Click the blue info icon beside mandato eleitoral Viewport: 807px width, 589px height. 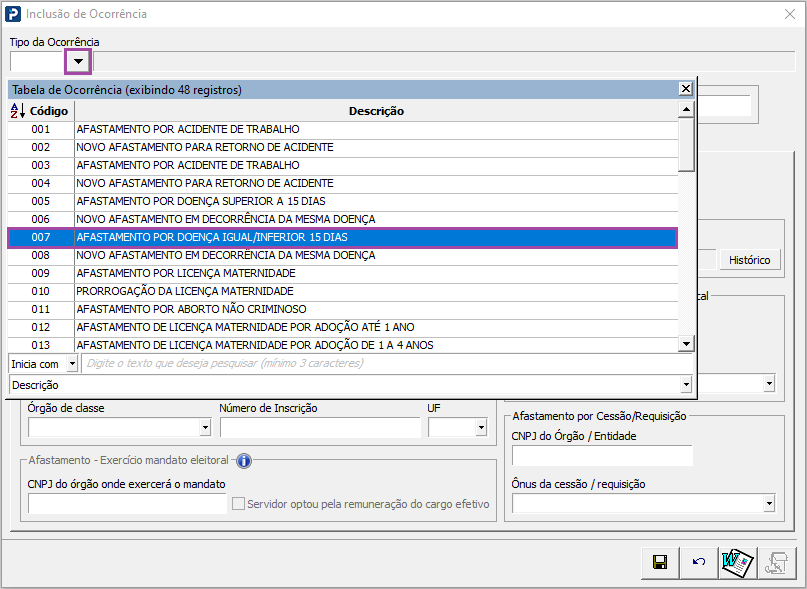(243, 461)
